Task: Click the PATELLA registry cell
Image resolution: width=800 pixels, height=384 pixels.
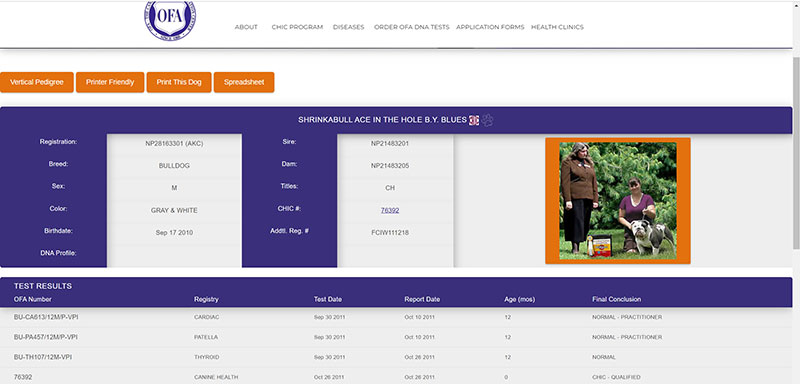Action: tap(206, 337)
